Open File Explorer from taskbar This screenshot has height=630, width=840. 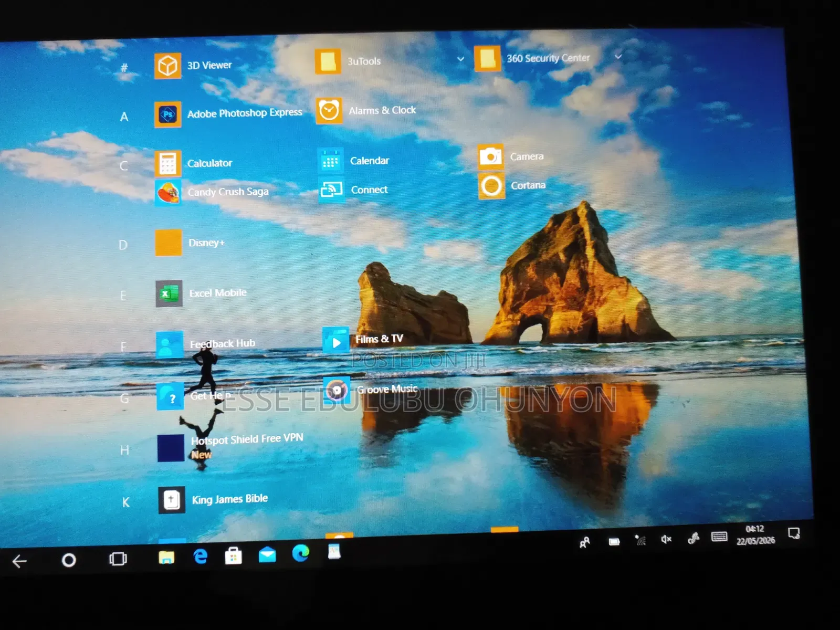point(166,557)
